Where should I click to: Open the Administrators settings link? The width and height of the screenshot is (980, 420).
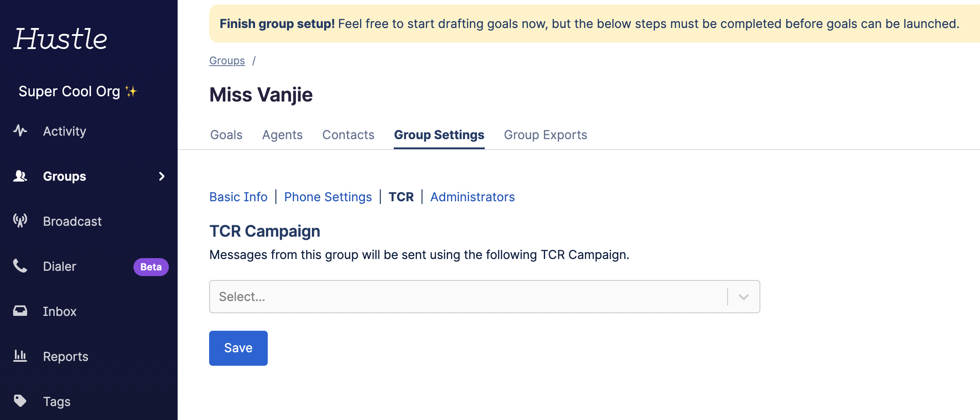pyautogui.click(x=472, y=197)
